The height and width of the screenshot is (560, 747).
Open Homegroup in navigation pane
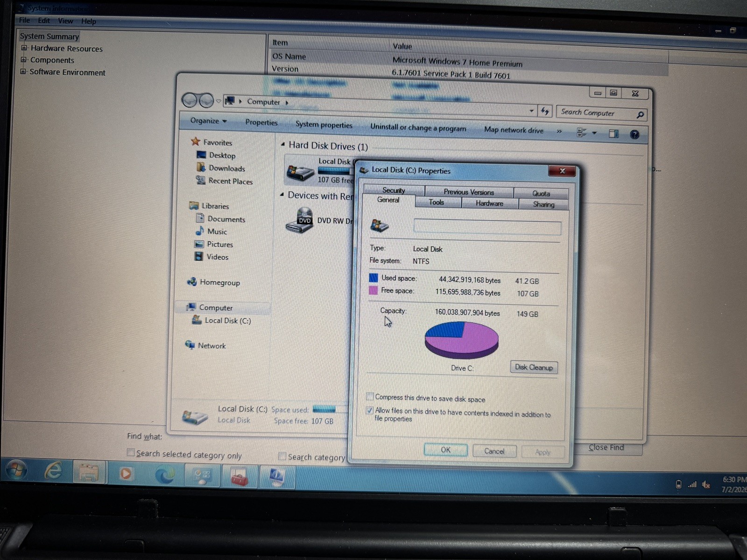(x=219, y=282)
